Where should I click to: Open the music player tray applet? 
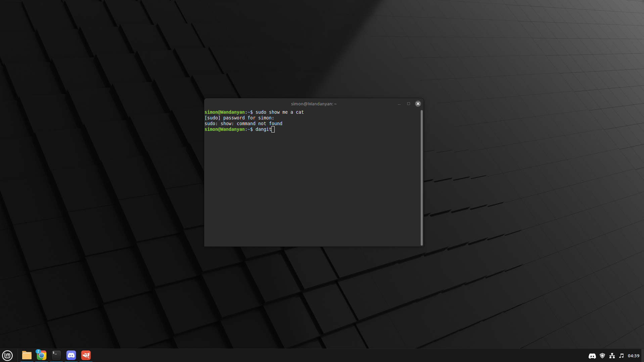pyautogui.click(x=622, y=356)
